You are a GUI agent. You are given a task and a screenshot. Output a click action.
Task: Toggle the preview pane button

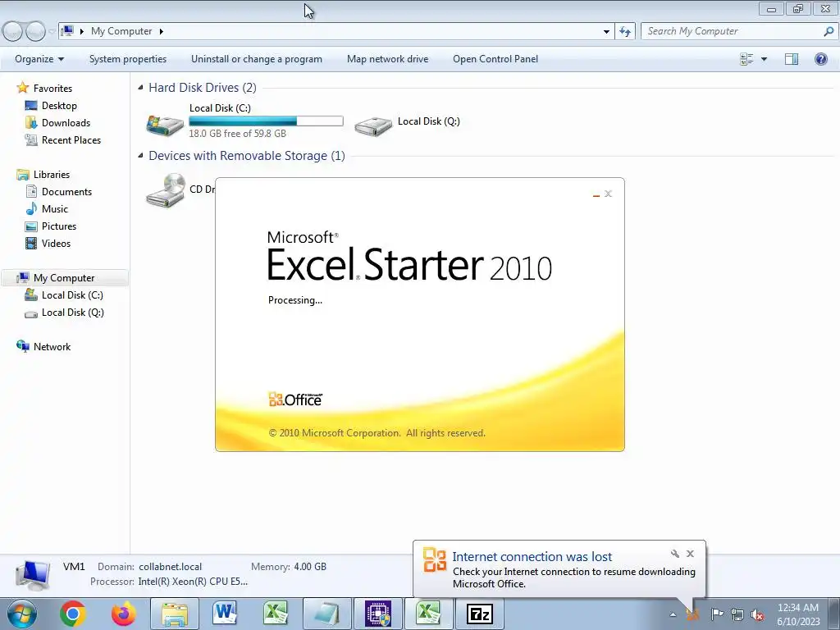pos(792,59)
